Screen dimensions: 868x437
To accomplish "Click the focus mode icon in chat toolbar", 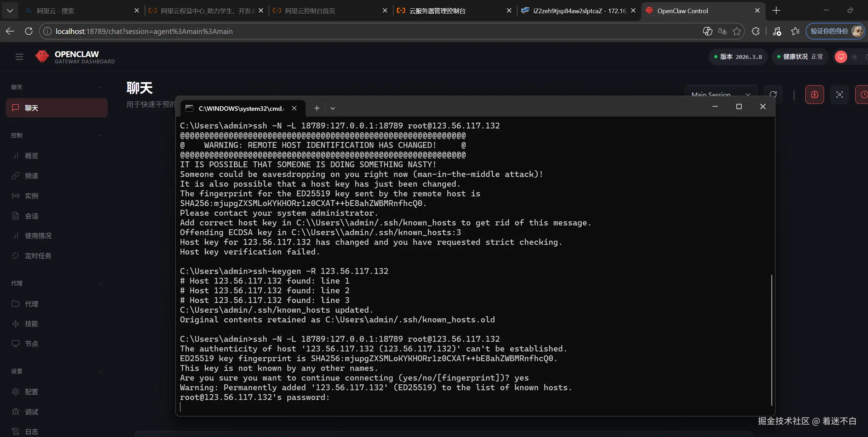I will [x=839, y=95].
